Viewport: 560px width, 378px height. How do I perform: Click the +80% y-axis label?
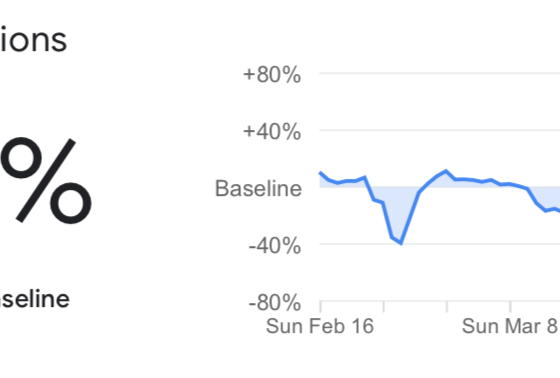272,75
